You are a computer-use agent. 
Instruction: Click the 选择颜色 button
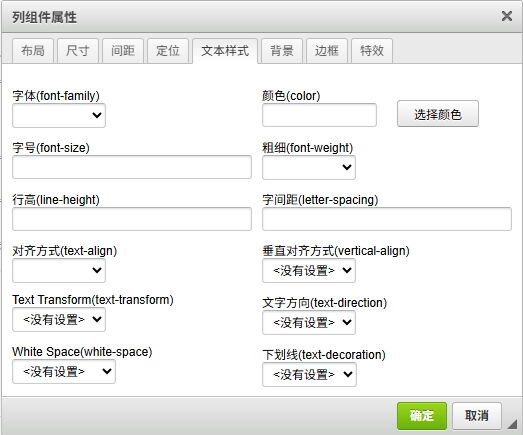tap(438, 114)
